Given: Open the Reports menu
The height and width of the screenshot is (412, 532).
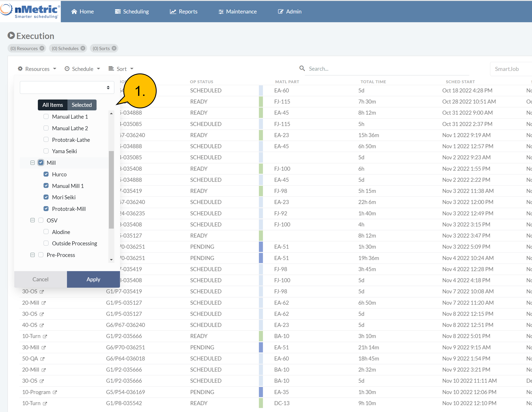Looking at the screenshot, I should point(184,11).
